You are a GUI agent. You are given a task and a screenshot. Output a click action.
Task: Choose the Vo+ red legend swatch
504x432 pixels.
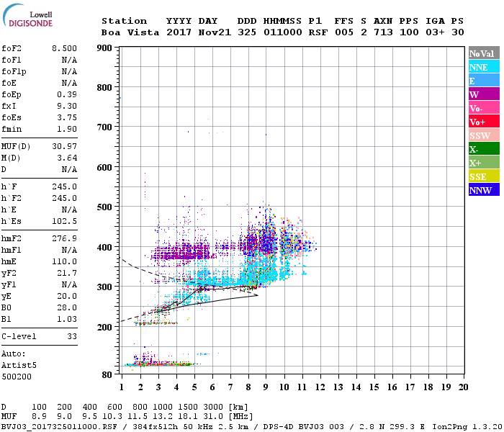coord(484,122)
